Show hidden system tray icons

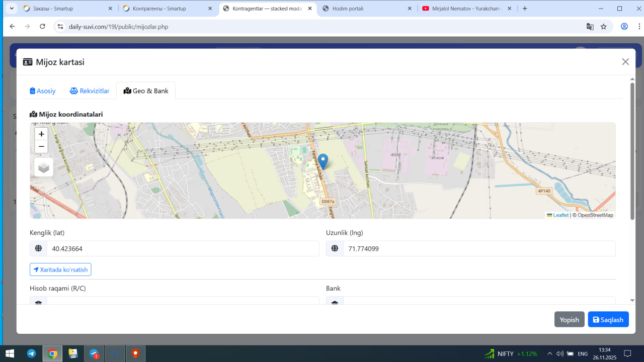(549, 353)
